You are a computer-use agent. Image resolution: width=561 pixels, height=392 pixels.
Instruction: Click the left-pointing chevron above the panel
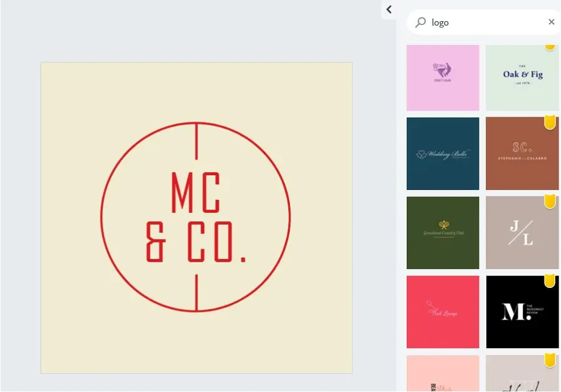click(389, 9)
